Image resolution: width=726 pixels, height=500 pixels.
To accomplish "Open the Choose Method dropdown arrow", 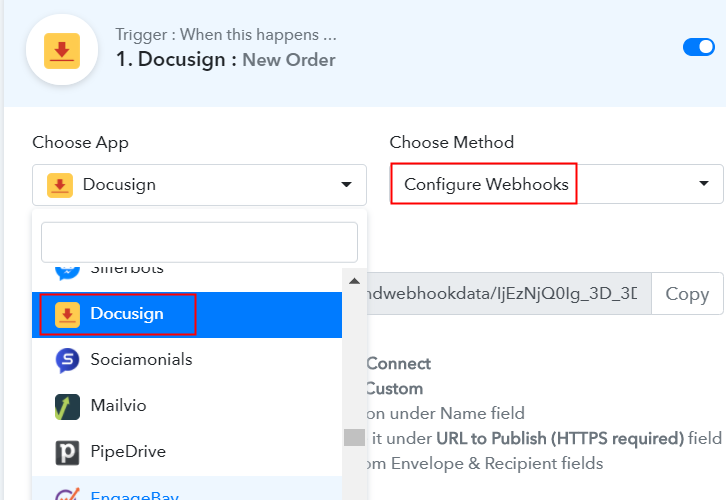I will click(x=704, y=183).
